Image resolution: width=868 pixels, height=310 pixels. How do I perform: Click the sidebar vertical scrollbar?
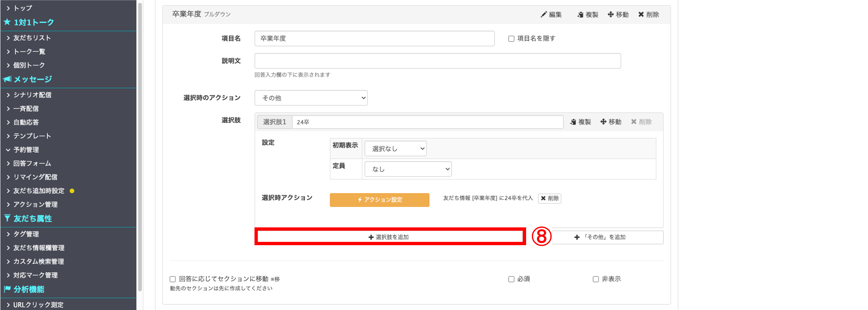coord(140,147)
